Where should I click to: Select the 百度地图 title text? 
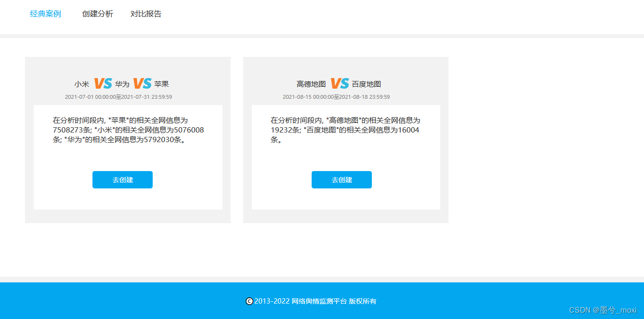tap(367, 84)
